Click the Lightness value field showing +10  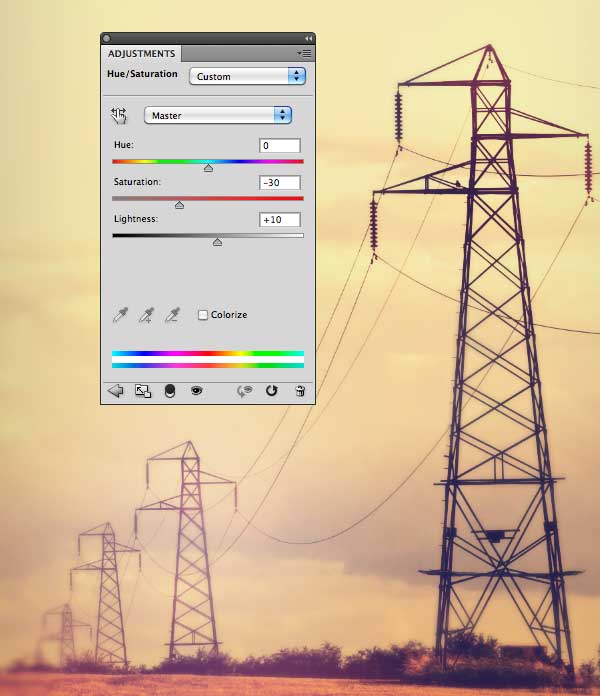tap(280, 220)
